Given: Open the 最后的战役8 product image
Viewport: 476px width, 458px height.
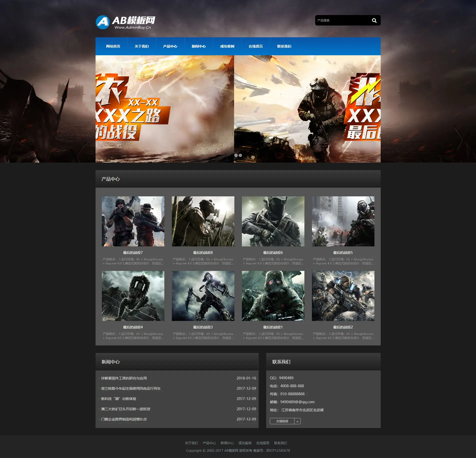Looking at the screenshot, I should coord(203,221).
